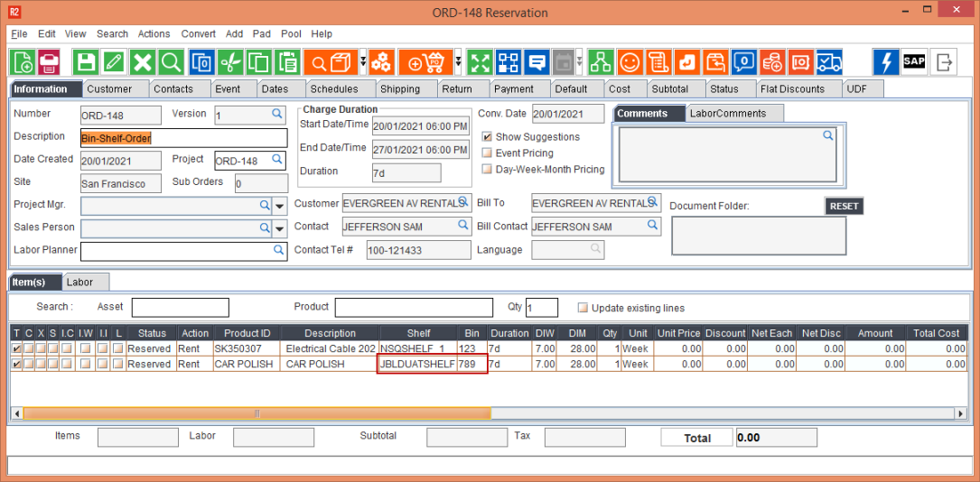Screen dimensions: 980x482
Task: Click the lightning bolt icon
Action: tap(885, 62)
